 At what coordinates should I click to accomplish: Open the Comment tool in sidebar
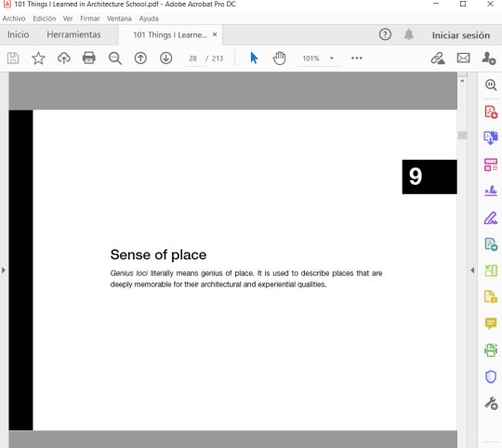[491, 323]
